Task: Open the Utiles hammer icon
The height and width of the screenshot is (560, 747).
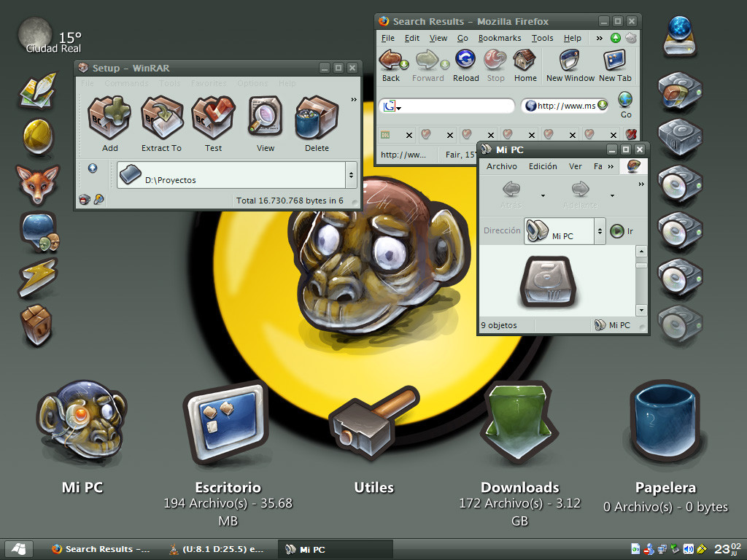Action: click(x=373, y=423)
